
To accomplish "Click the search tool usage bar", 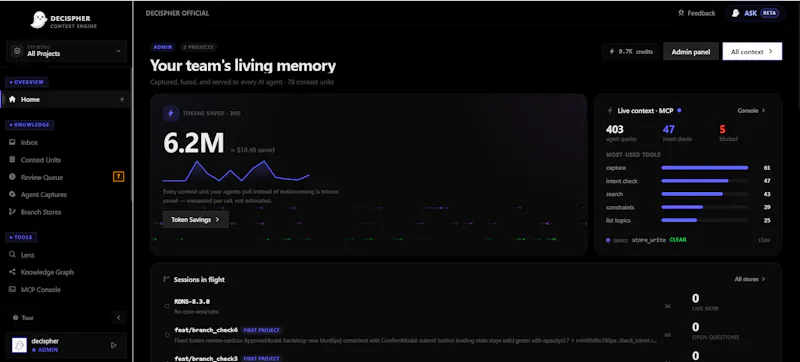I will [705, 194].
